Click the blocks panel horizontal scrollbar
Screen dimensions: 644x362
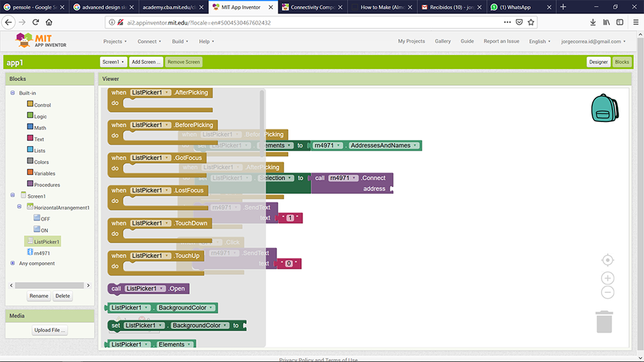[49, 286]
